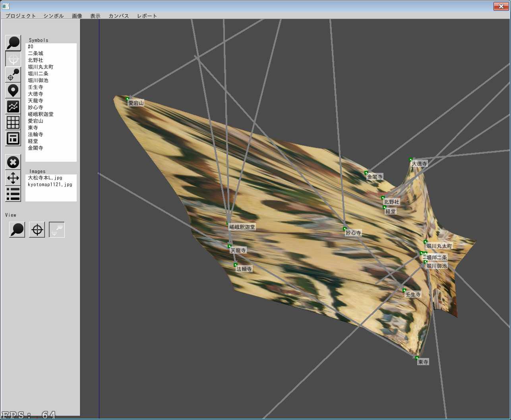Click the 堀川丸太町 label on the map
Screen dimensions: 511x420
click(x=439, y=246)
